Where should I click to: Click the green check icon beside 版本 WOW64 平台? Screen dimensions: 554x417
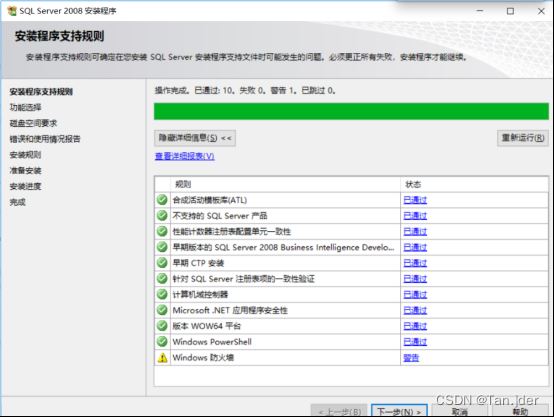coord(162,326)
